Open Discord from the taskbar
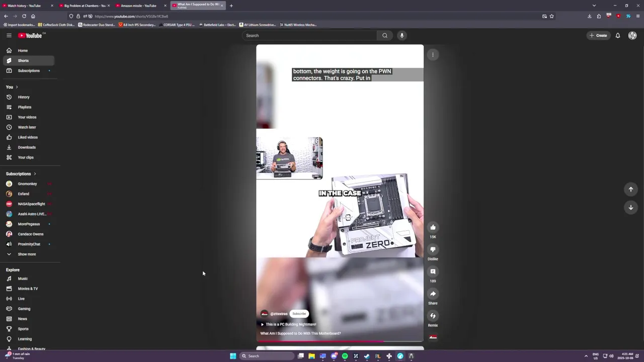 334,356
